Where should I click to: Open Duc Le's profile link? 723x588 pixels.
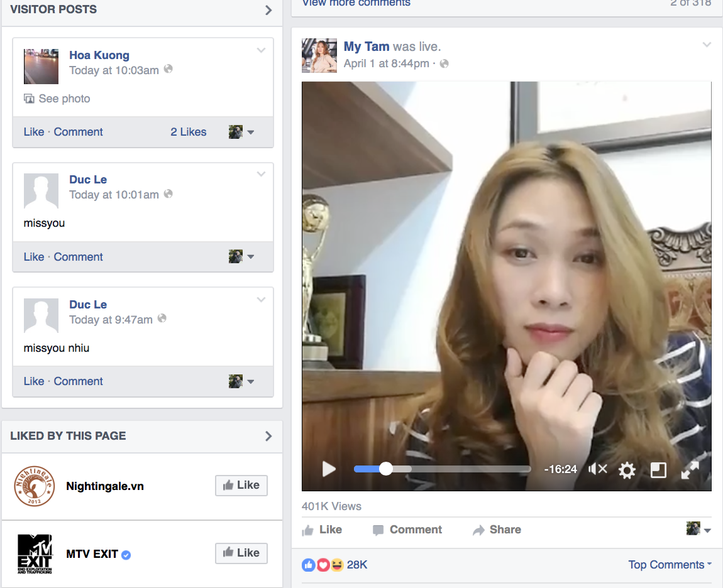(x=88, y=179)
